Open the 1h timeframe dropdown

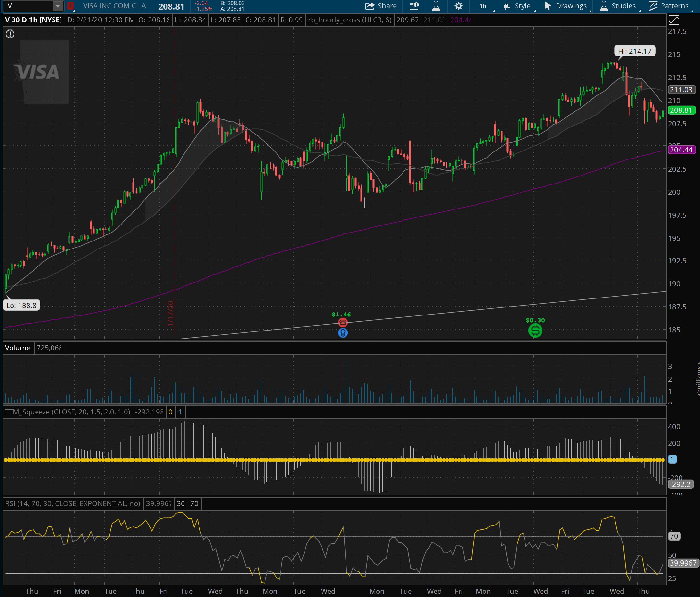tap(484, 6)
